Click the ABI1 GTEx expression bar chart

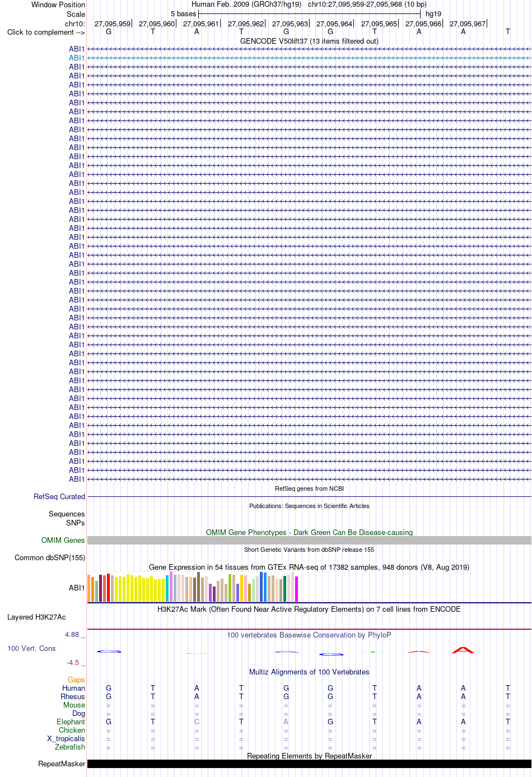pos(193,587)
